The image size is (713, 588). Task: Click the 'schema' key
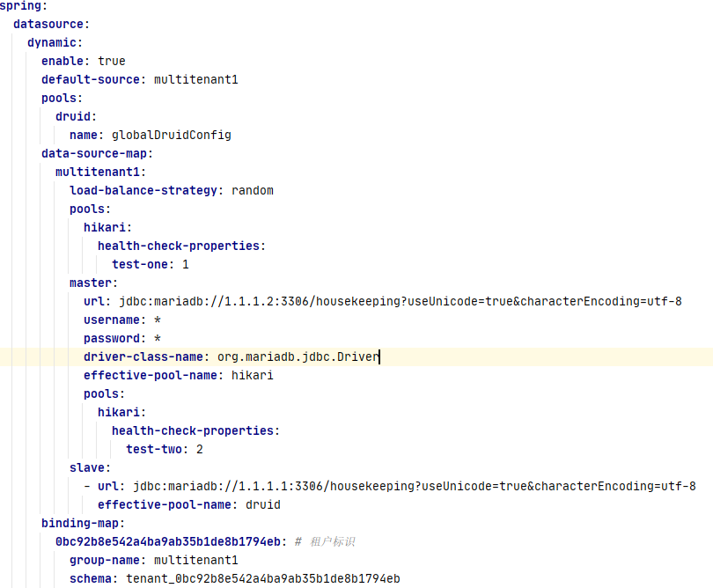point(91,579)
